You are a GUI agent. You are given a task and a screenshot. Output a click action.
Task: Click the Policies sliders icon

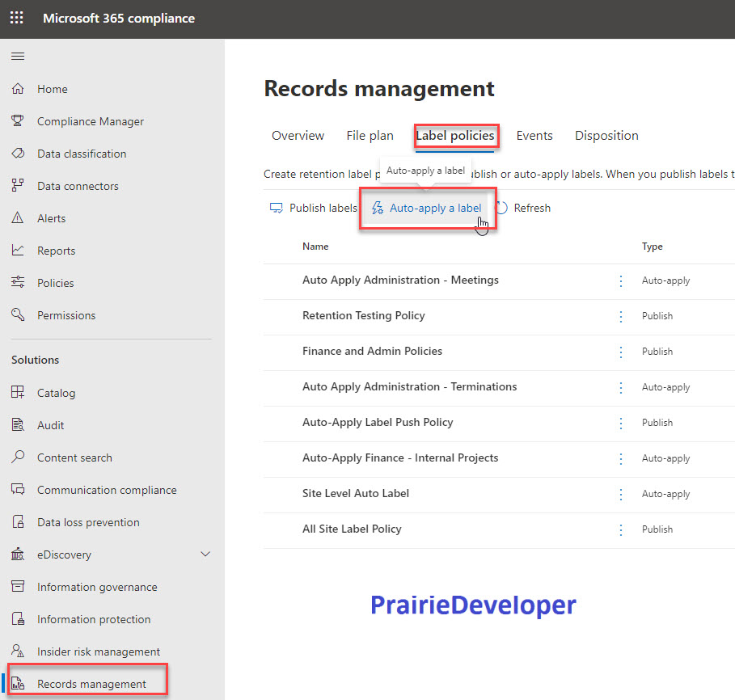[18, 283]
